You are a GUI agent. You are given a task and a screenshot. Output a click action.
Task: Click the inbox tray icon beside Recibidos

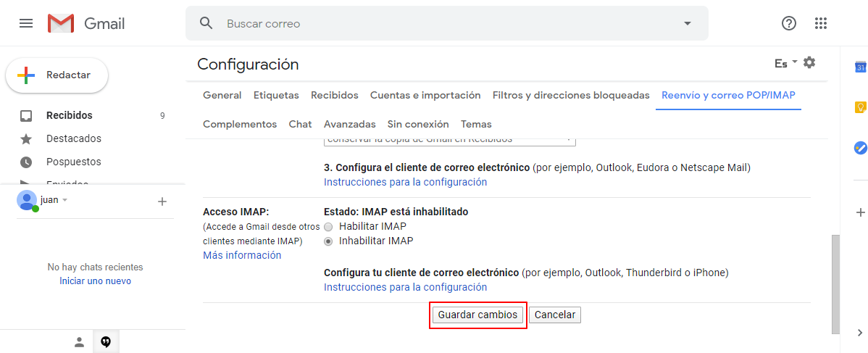pyautogui.click(x=26, y=116)
